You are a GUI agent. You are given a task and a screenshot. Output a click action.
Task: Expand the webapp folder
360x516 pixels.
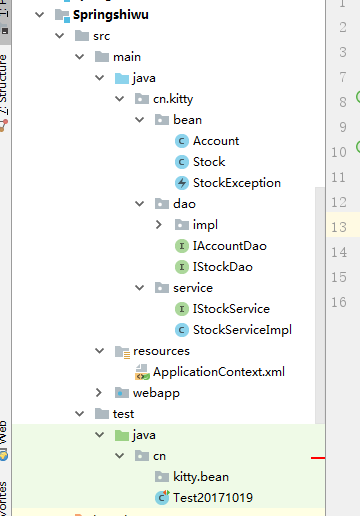99,393
